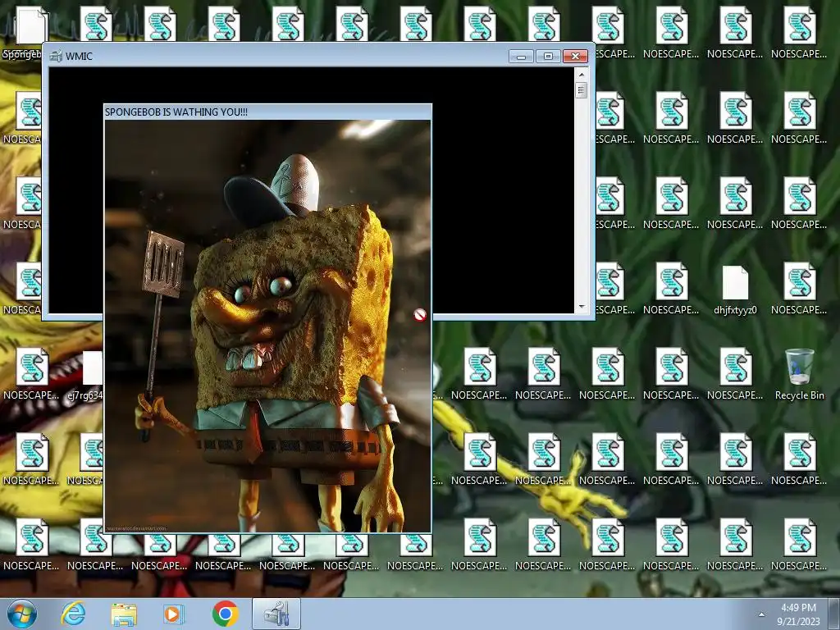This screenshot has width=840, height=630.
Task: Select NOESCAPE icon directly below Recycle Bin
Action: click(799, 459)
